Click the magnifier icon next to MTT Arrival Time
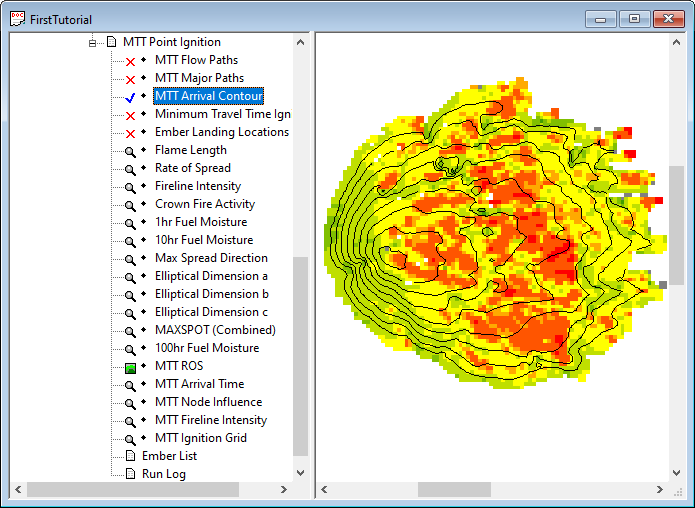695x508 pixels. (130, 385)
